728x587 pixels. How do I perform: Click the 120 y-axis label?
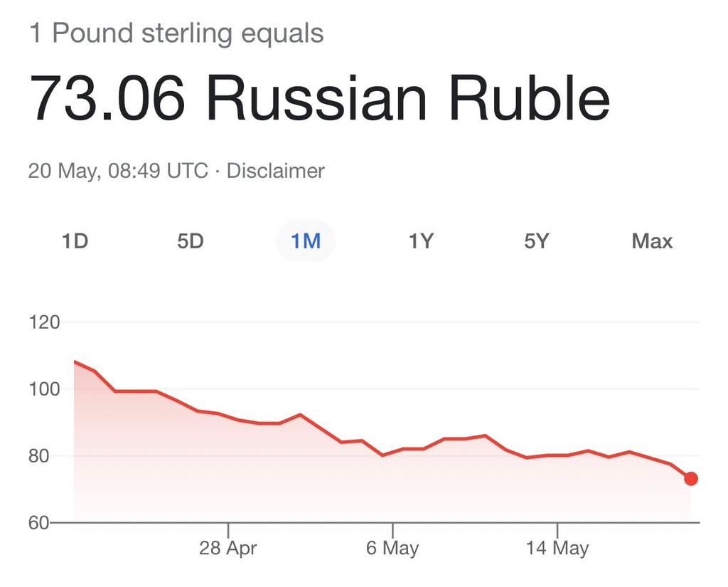45,322
